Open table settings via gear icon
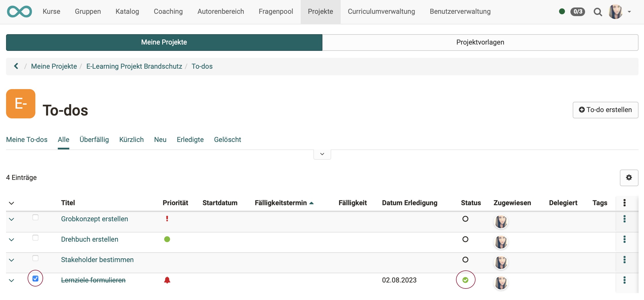The height and width of the screenshot is (300, 644). coord(629,178)
